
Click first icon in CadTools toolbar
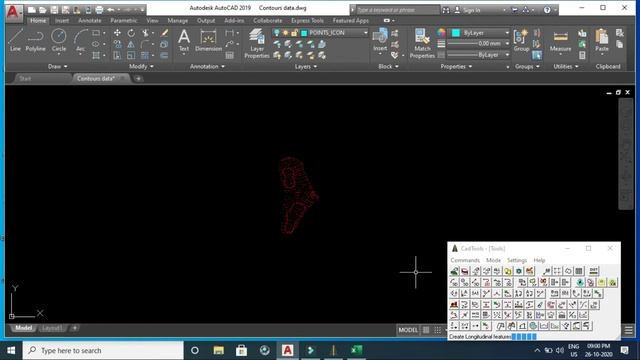(x=454, y=271)
